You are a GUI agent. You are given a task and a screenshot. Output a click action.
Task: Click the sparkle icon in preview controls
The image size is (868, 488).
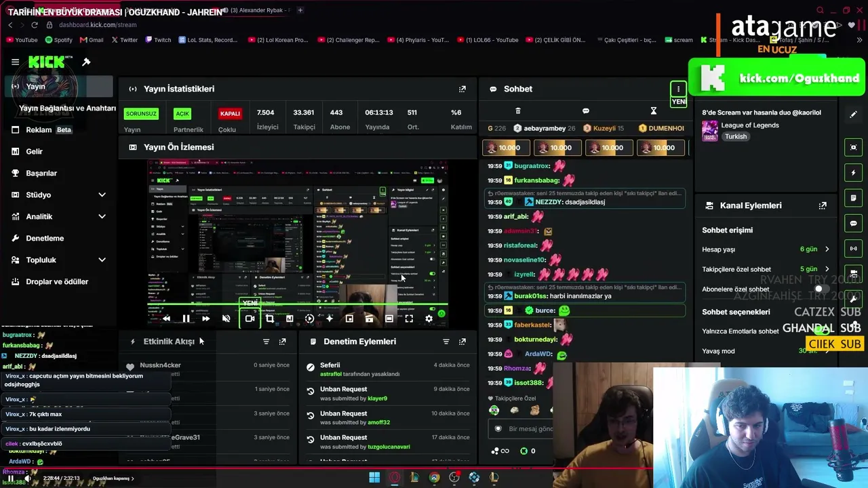tap(330, 319)
